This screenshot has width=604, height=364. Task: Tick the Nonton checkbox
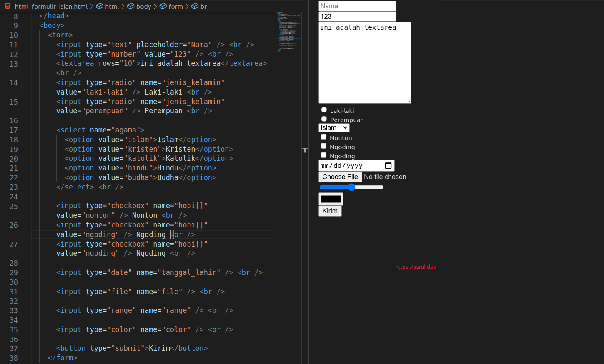tap(323, 137)
